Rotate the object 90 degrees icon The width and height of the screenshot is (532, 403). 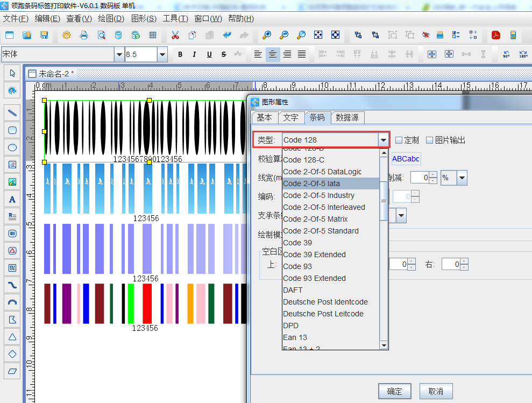click(x=506, y=54)
